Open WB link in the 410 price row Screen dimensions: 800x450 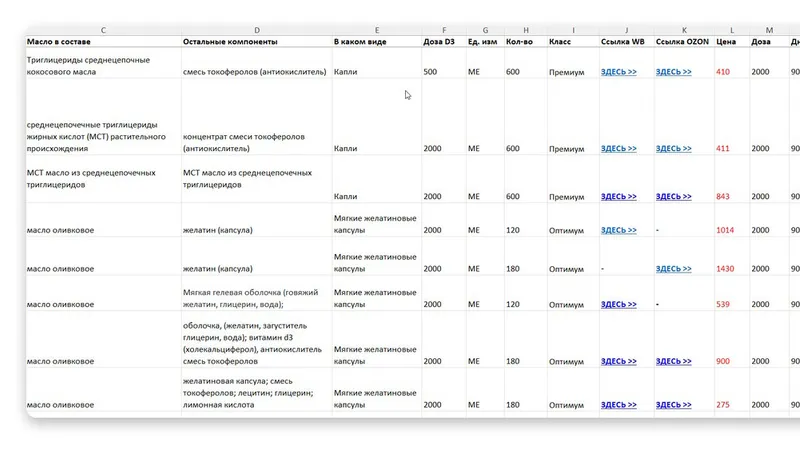click(618, 72)
